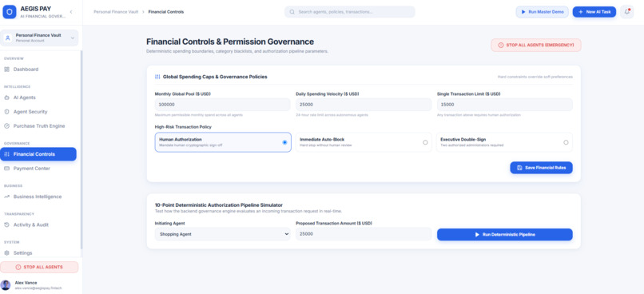Click the Settings gear icon
The image size is (644, 294).
6,253
